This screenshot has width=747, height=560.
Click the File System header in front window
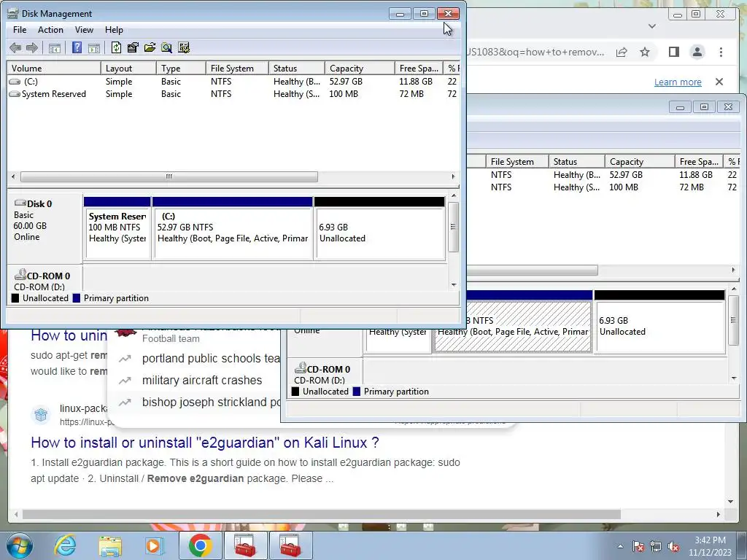237,68
